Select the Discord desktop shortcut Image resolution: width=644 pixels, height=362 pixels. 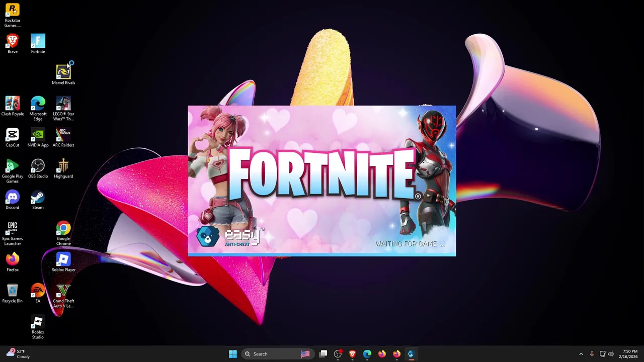(13, 200)
